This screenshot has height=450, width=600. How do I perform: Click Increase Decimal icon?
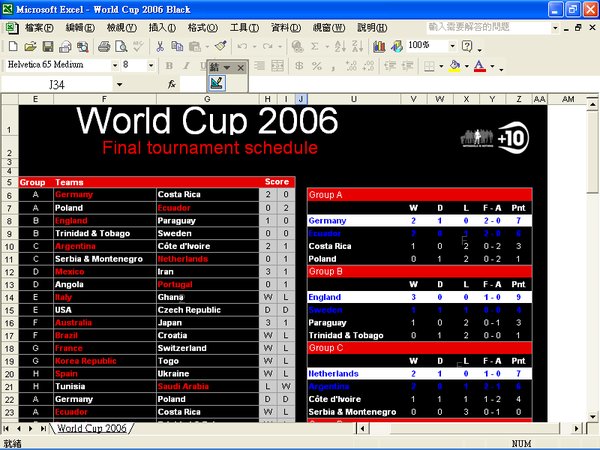(x=351, y=66)
